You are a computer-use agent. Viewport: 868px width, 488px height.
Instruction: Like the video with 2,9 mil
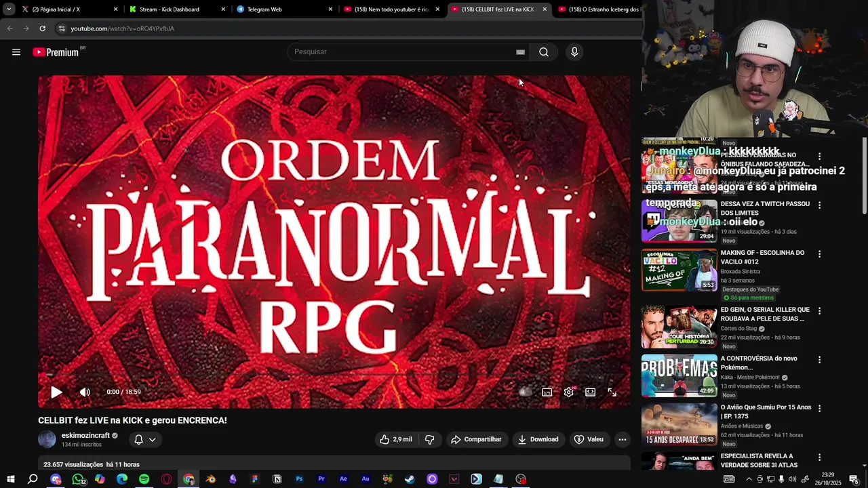(x=395, y=439)
